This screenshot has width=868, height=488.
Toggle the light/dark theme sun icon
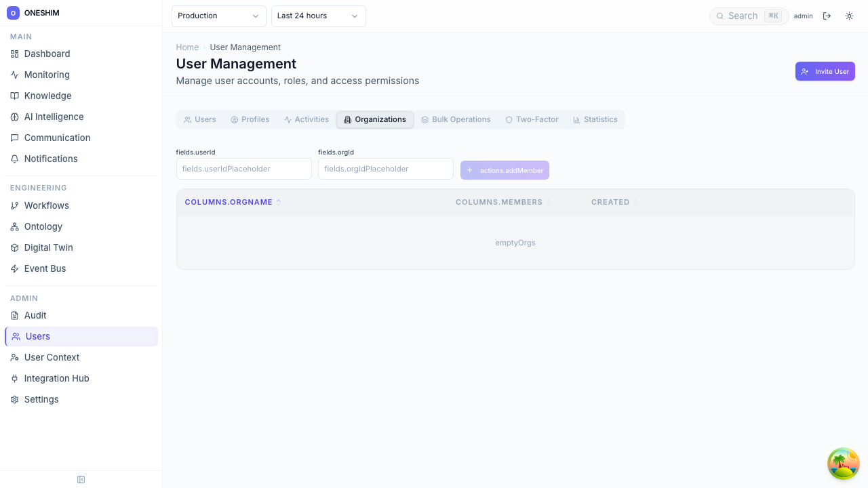(x=849, y=16)
